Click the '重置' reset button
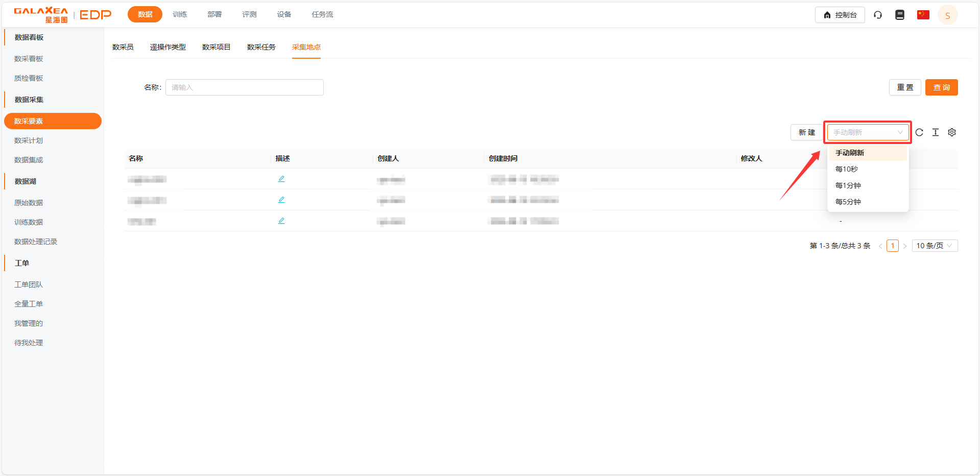980x476 pixels. [x=905, y=87]
